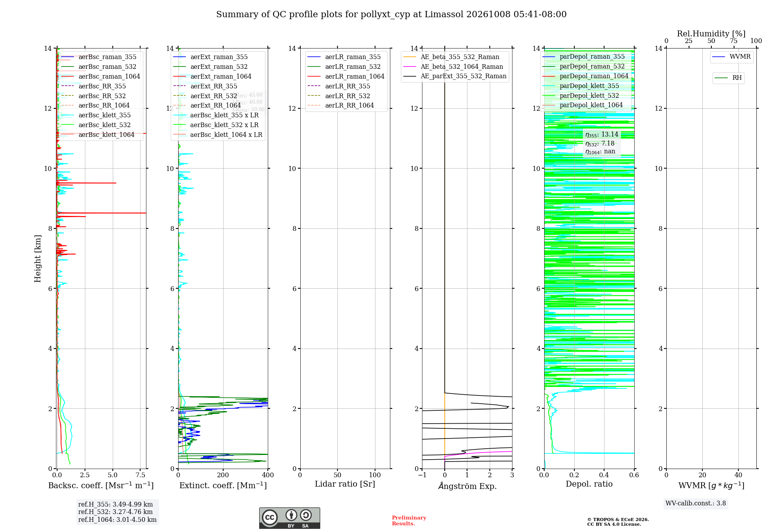The height and width of the screenshot is (532, 783).
Task: Click the η1064: nan annotation
Action: click(x=600, y=152)
